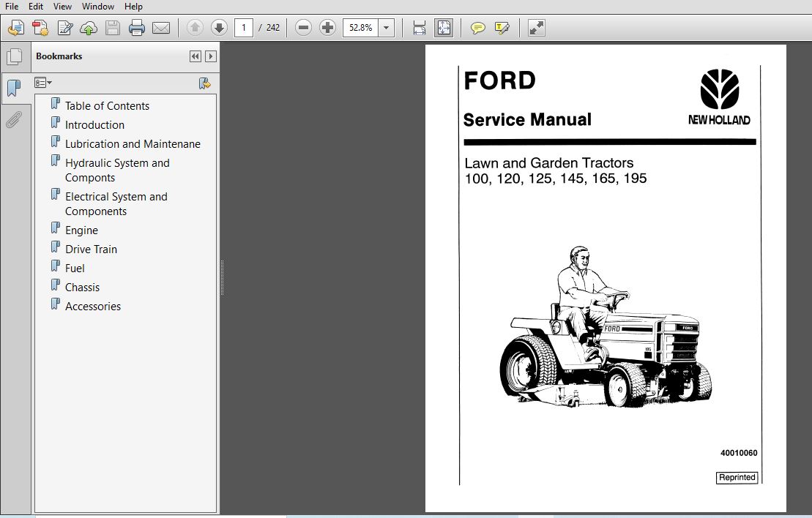
Task: Select the Drive Train bookmark
Action: (x=91, y=249)
